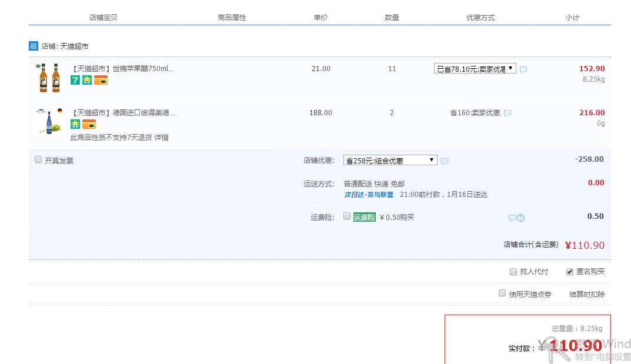631x364 pixels.
Task: Open the 详情 link under the wine item
Action: pyautogui.click(x=162, y=138)
